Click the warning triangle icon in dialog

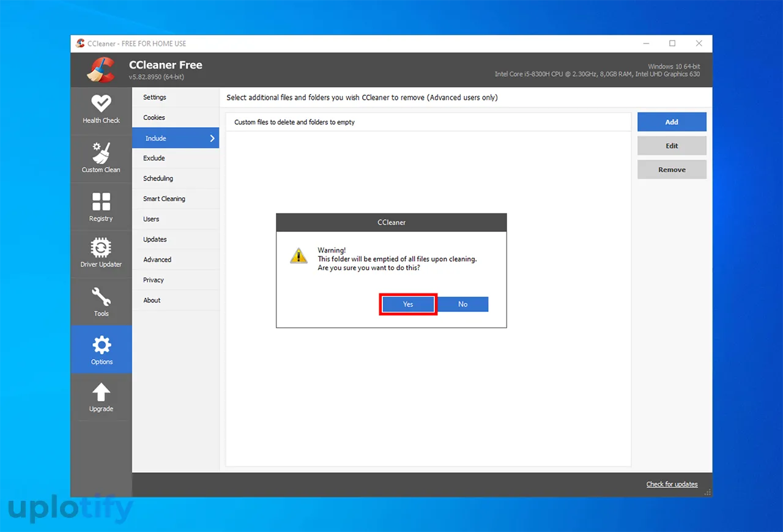point(299,256)
